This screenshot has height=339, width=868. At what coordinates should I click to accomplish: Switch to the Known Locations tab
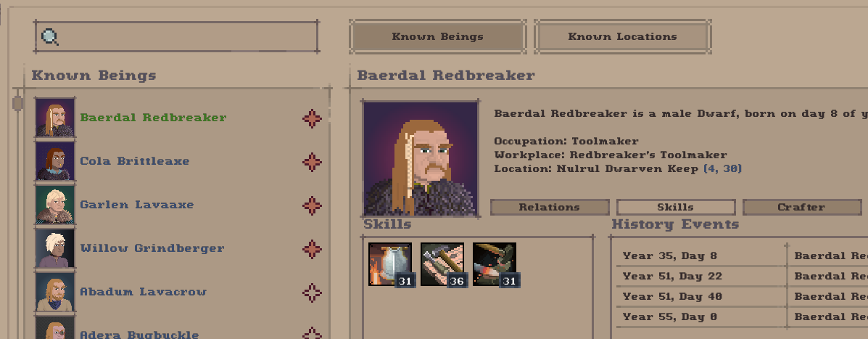tap(622, 36)
